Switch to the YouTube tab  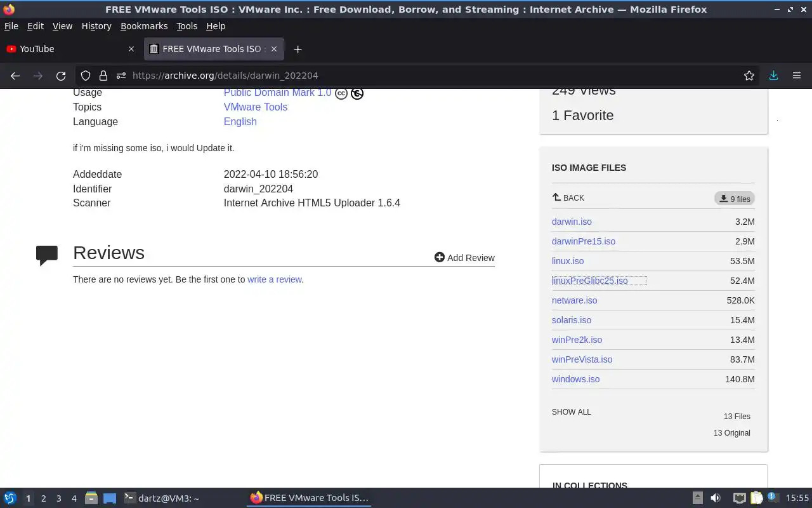point(71,49)
